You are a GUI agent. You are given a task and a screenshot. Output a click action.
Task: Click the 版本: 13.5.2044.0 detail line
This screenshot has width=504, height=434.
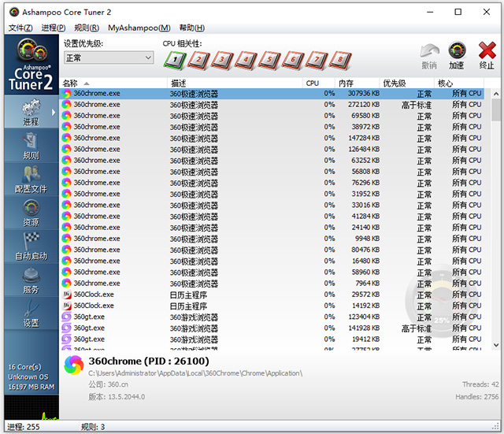[x=117, y=397]
